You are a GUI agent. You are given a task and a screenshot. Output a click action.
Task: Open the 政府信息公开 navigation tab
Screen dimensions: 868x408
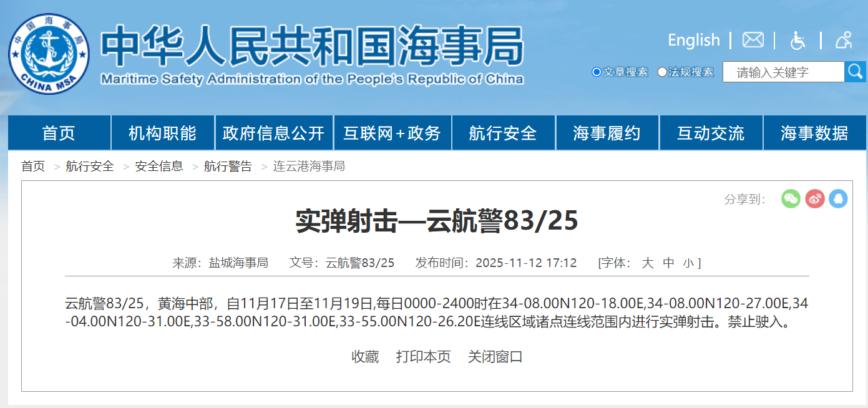274,133
